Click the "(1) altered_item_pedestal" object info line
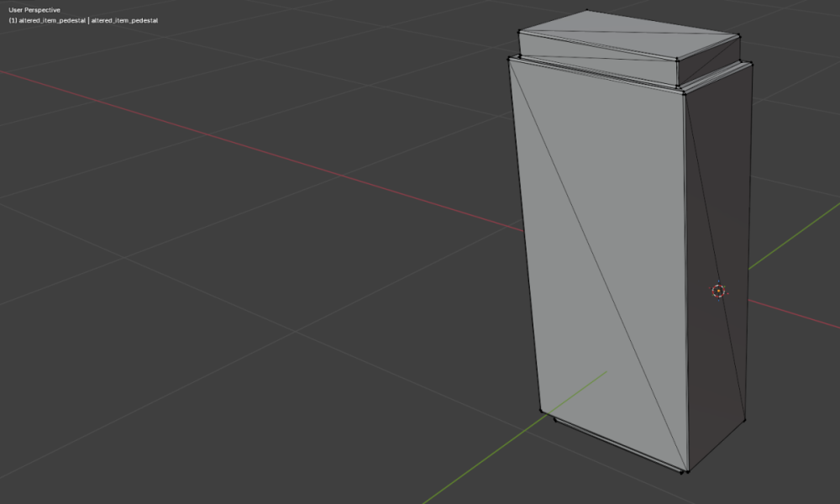The width and height of the screenshot is (840, 504). pos(83,20)
